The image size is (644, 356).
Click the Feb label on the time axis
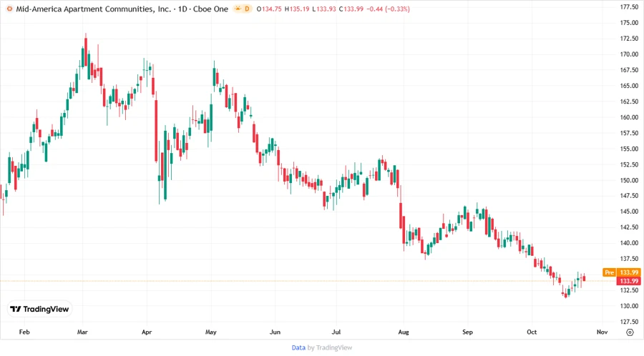point(24,332)
